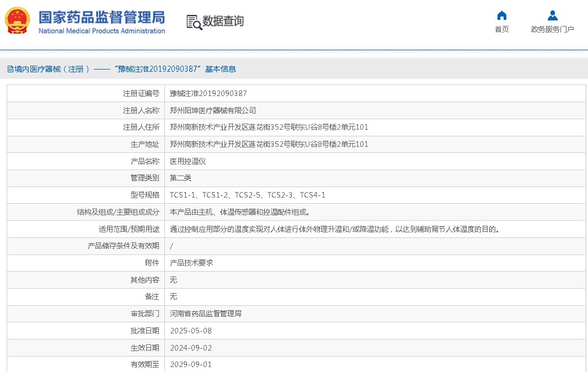Click the 生效日期 label
The width and height of the screenshot is (588, 372).
pyautogui.click(x=145, y=348)
